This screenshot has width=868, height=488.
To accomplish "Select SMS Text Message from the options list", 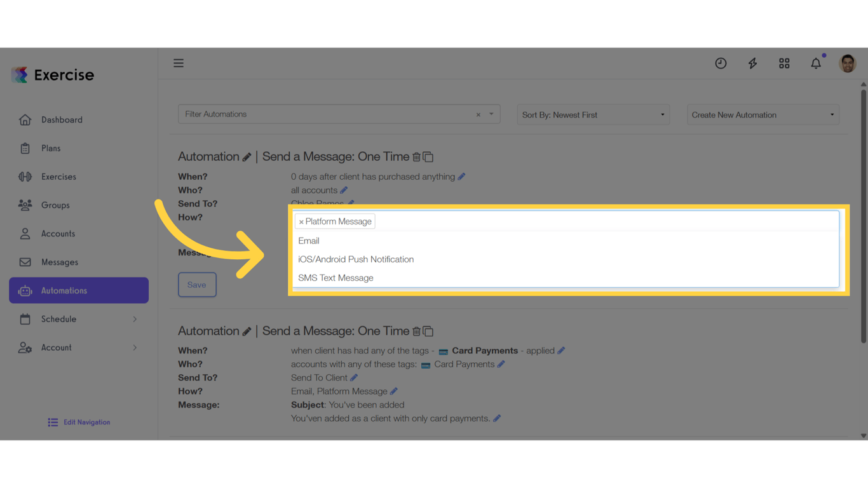I will coord(336,278).
